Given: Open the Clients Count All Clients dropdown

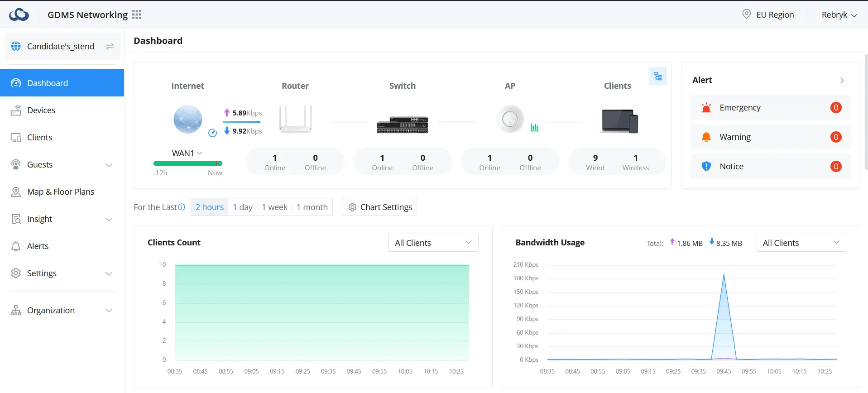Looking at the screenshot, I should (x=433, y=243).
